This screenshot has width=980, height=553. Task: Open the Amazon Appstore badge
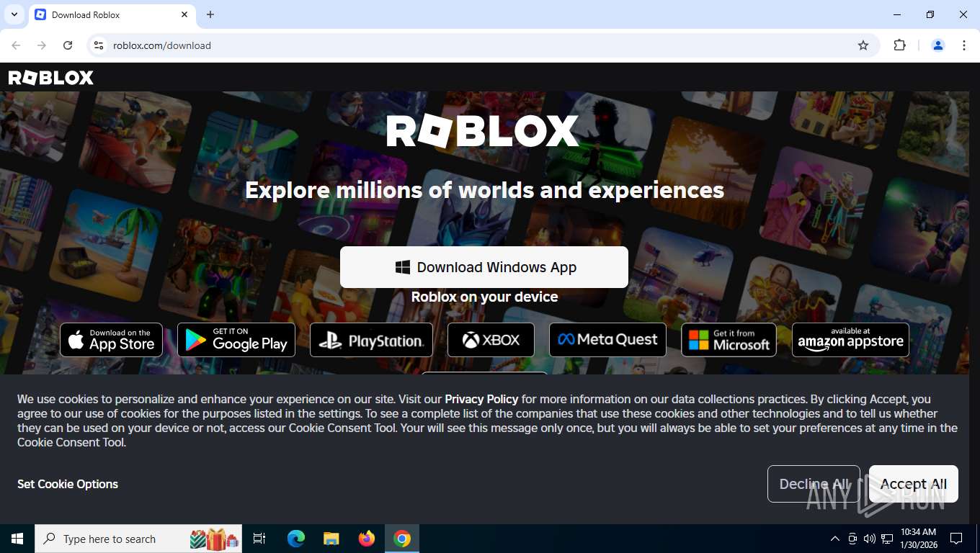pyautogui.click(x=850, y=340)
